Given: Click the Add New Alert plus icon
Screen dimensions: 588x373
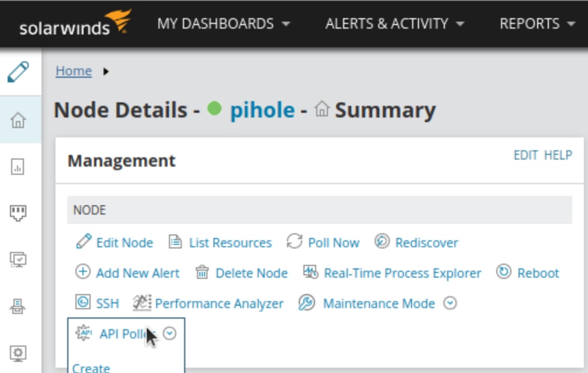Looking at the screenshot, I should click(83, 272).
